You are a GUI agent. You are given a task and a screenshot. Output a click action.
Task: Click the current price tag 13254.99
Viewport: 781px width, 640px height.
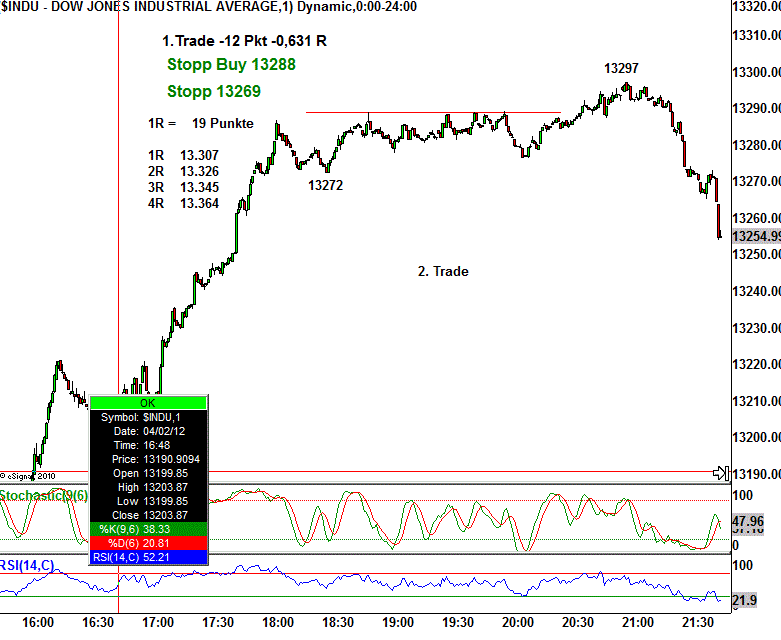(756, 236)
